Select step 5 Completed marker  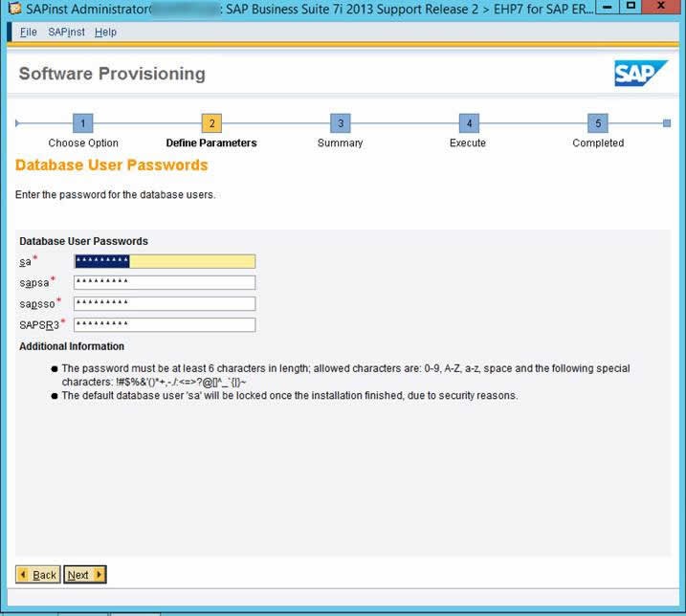pos(598,123)
